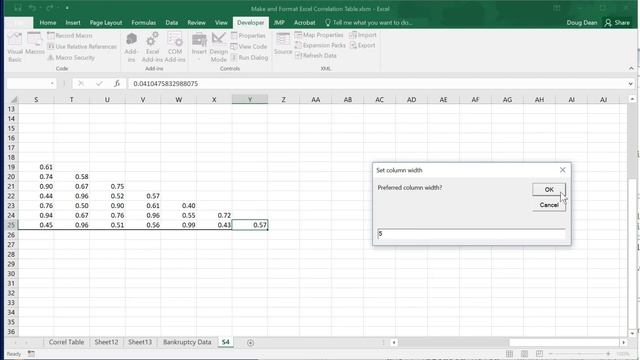Open XML Map Properties
Viewport: 640px width, 360px height.
[319, 35]
